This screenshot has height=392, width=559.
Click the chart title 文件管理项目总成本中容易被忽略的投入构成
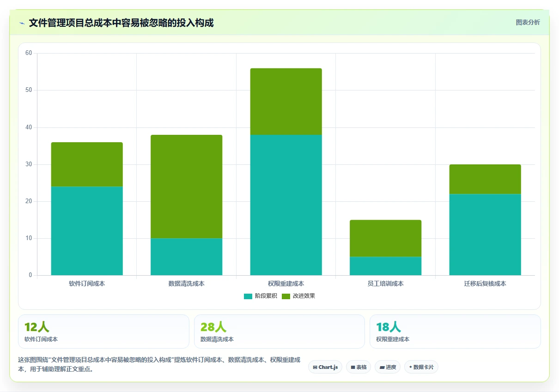click(122, 23)
